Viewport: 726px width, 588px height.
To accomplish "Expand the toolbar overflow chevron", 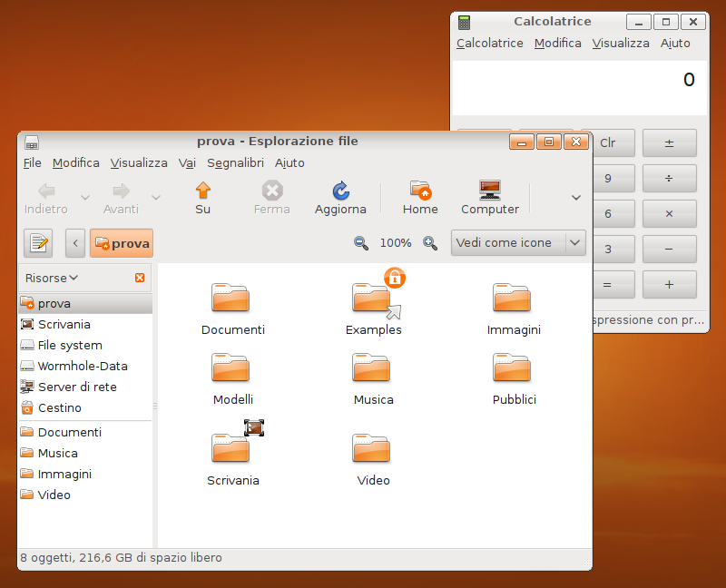I will [575, 197].
